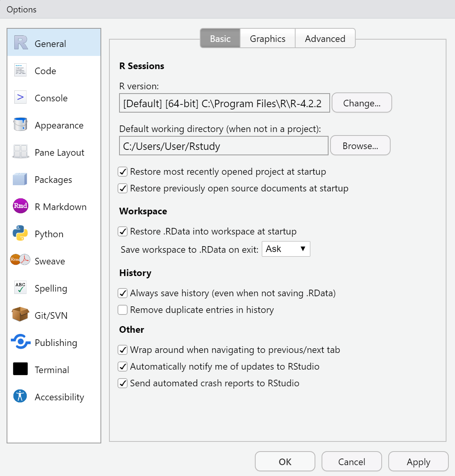Select the Console sidebar label
This screenshot has width=455, height=476.
51,98
